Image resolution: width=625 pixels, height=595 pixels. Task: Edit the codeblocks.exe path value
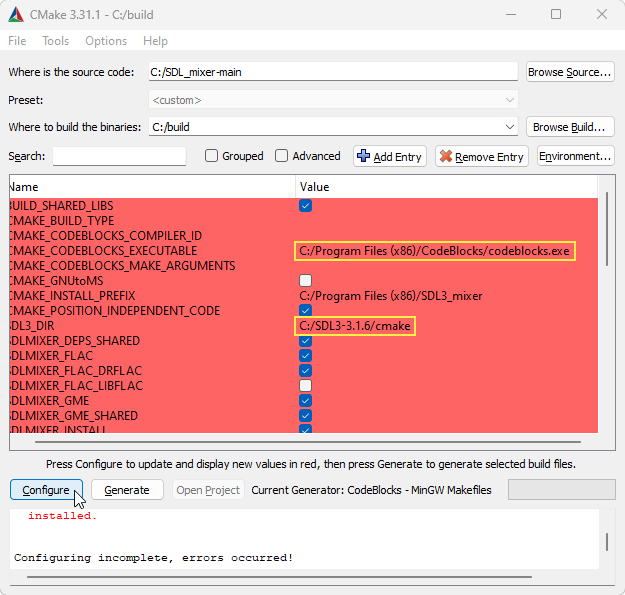click(434, 251)
